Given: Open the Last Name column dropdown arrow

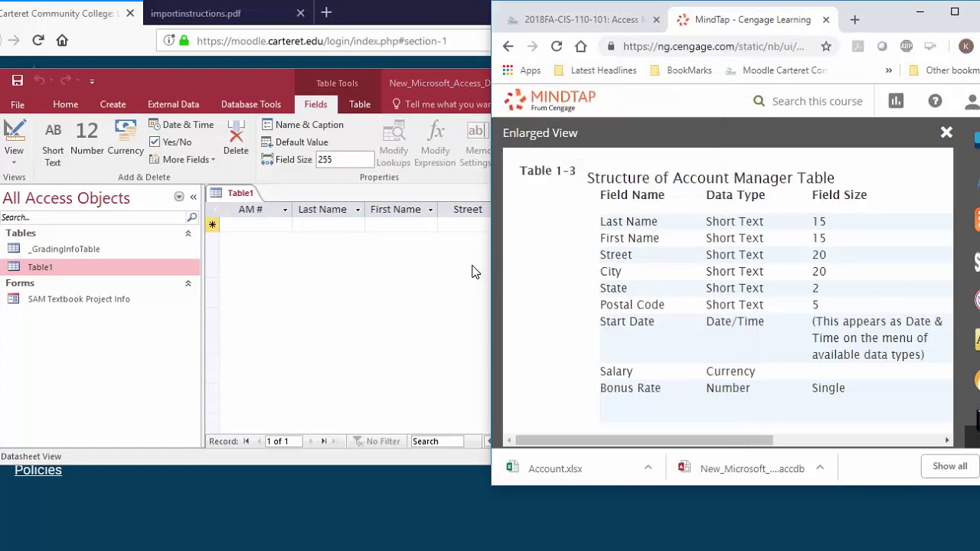Looking at the screenshot, I should (x=358, y=210).
